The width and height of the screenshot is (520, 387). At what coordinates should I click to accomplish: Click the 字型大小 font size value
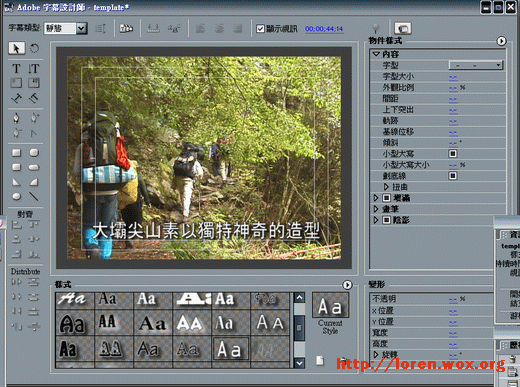tap(453, 77)
